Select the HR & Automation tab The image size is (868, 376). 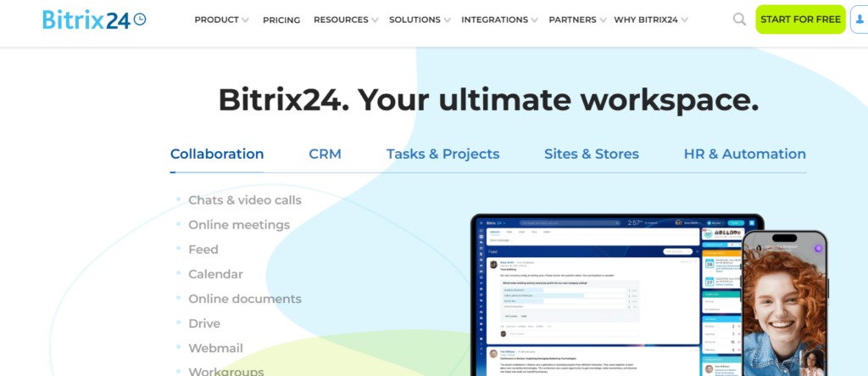point(744,154)
